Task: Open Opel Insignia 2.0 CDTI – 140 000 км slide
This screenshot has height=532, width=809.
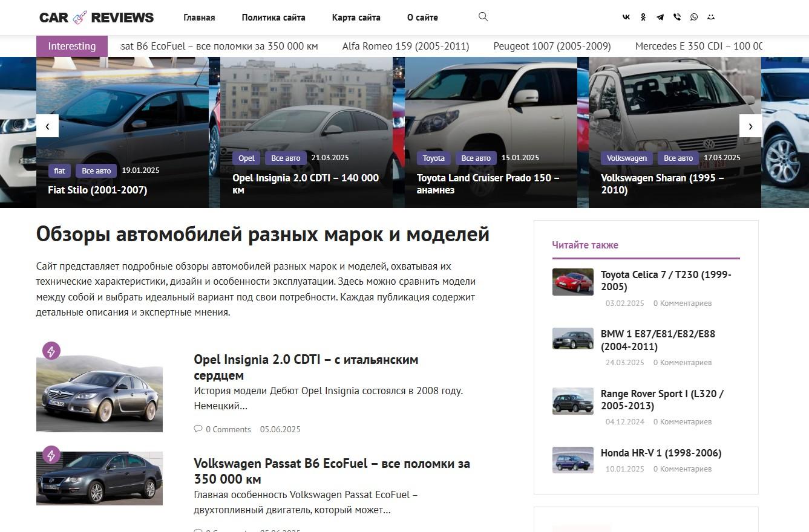Action: pos(306,184)
